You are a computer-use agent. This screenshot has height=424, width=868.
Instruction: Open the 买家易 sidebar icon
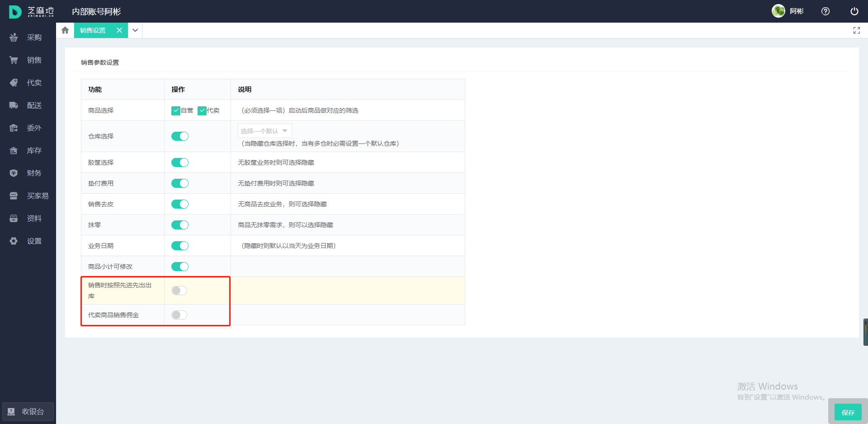coord(14,196)
